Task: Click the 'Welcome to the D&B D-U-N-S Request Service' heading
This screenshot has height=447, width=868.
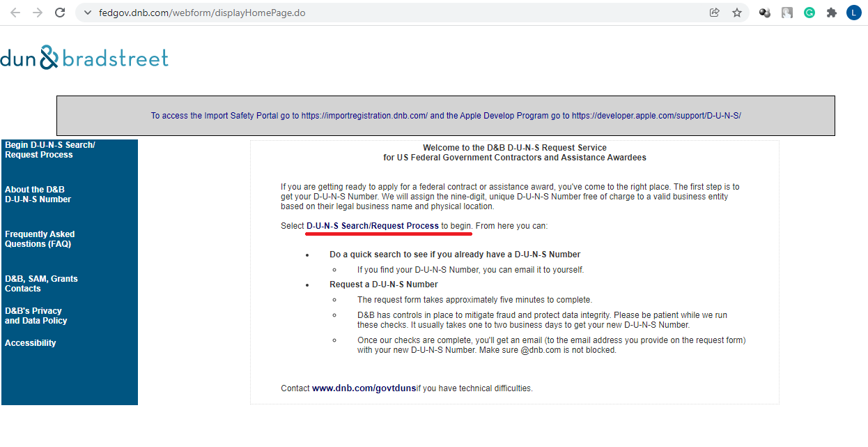Action: coord(515,148)
